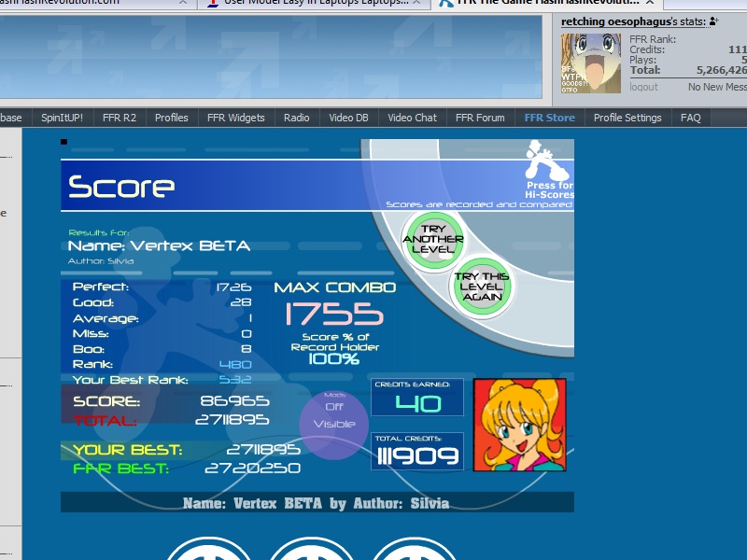This screenshot has height=560, width=747.
Task: Close the User Model Easy tab
Action: point(416,3)
